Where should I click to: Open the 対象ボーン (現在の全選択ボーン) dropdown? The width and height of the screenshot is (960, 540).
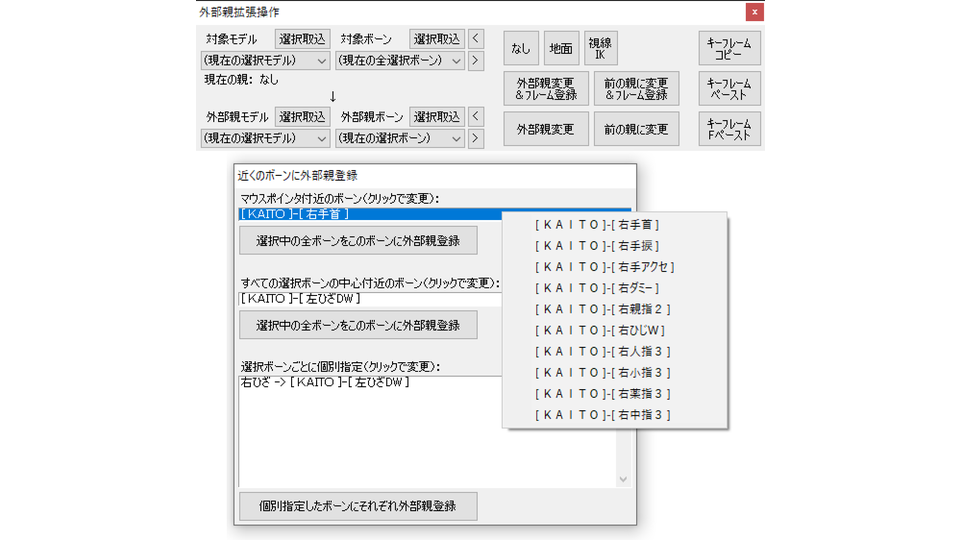pyautogui.click(x=400, y=61)
